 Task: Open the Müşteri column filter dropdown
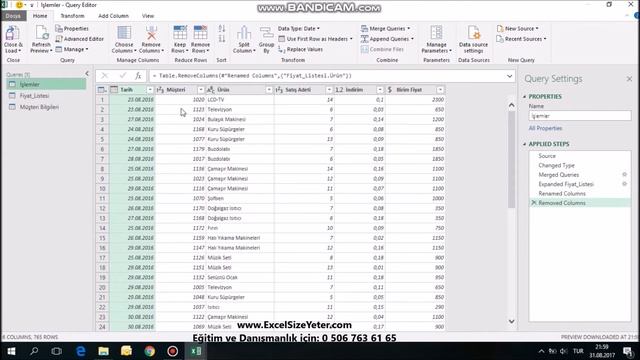[x=200, y=89]
